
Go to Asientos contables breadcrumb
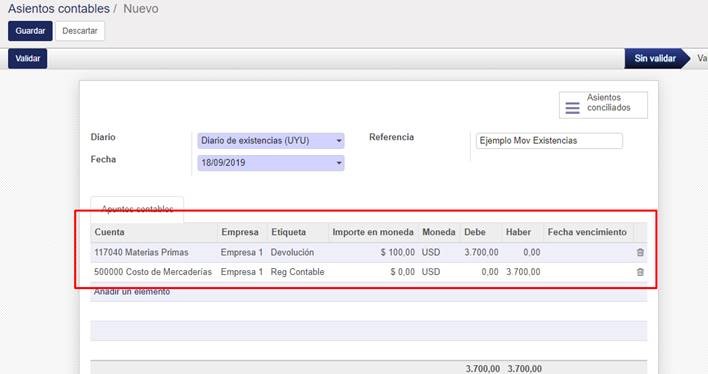click(x=59, y=9)
